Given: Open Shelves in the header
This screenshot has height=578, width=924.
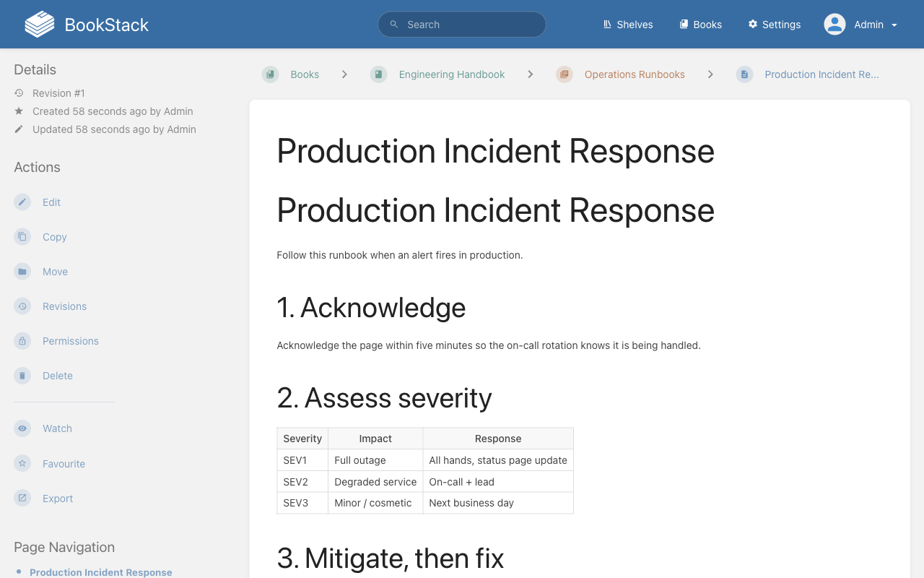Looking at the screenshot, I should pos(627,25).
